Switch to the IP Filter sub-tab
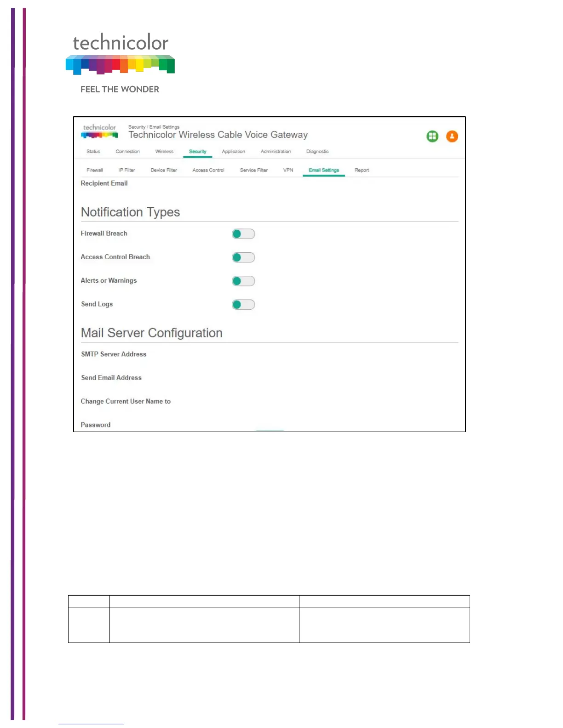The image size is (563, 728). 127,170
